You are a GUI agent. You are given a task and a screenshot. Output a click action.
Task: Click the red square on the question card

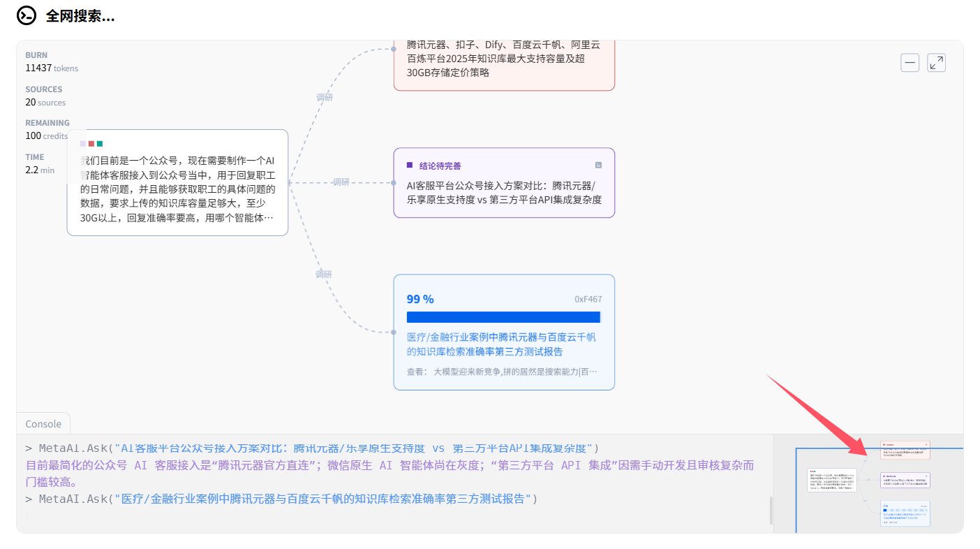coord(91,144)
